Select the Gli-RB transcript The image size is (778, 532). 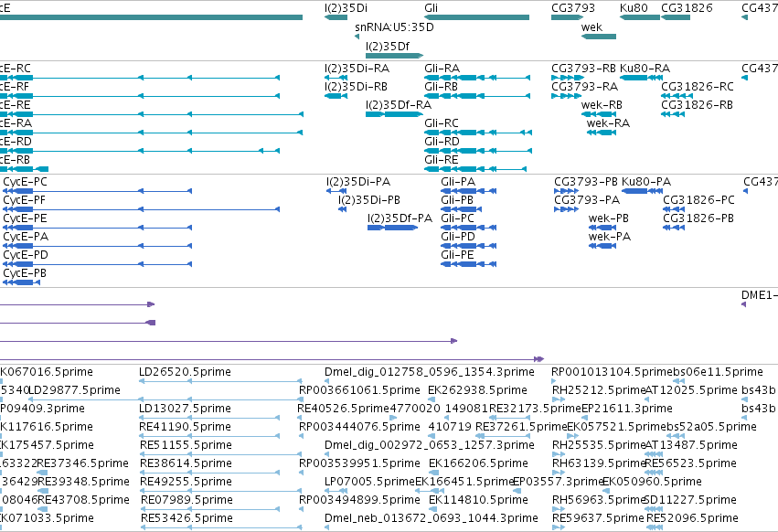[477, 96]
